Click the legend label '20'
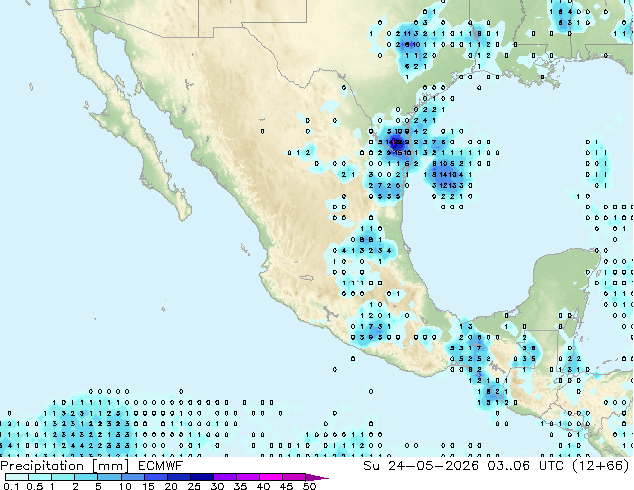 (x=171, y=486)
